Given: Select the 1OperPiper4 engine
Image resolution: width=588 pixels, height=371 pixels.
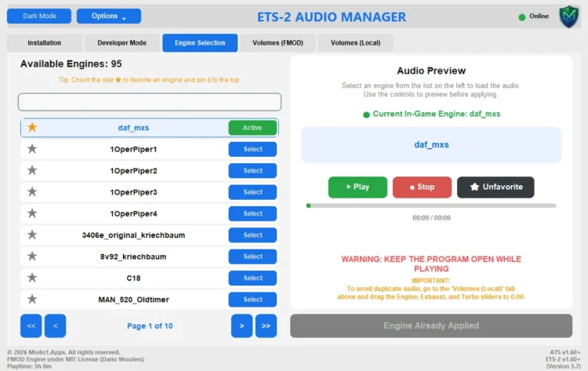Looking at the screenshot, I should pos(252,213).
